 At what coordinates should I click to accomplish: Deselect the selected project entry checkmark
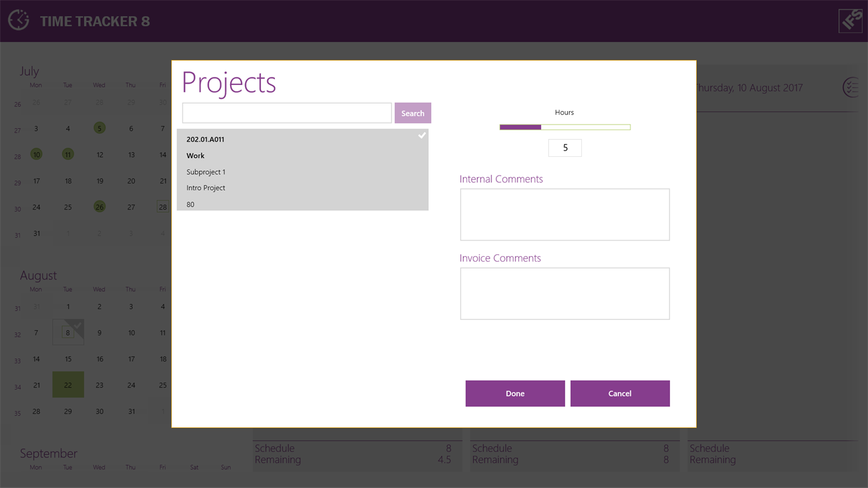point(422,135)
